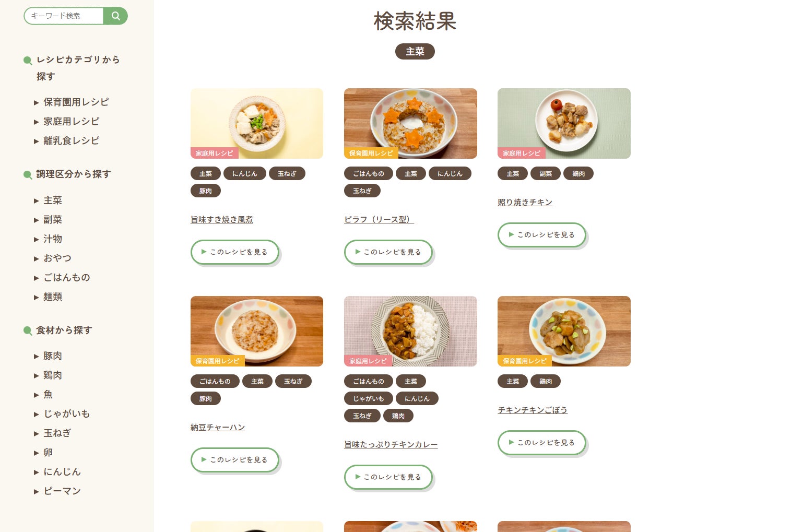
Task: Choose 魚 under 食材から探す
Action: (x=48, y=395)
